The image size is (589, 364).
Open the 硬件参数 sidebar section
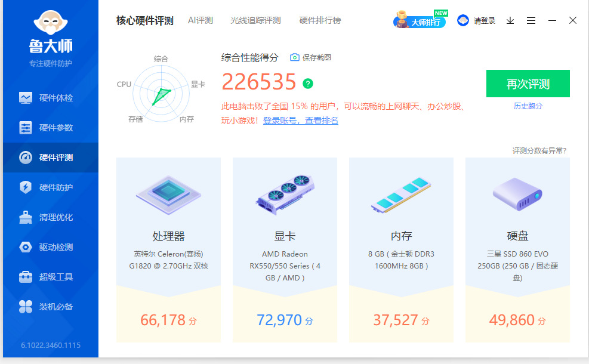(x=51, y=128)
